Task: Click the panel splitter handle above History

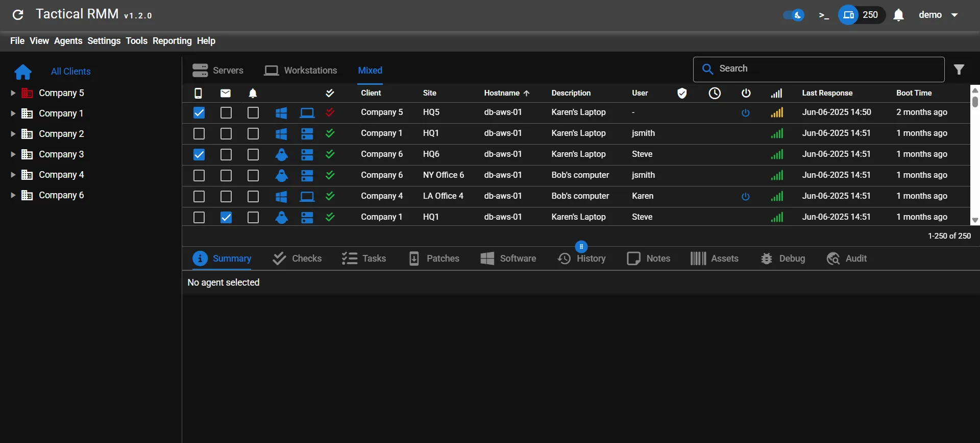Action: coord(581,247)
